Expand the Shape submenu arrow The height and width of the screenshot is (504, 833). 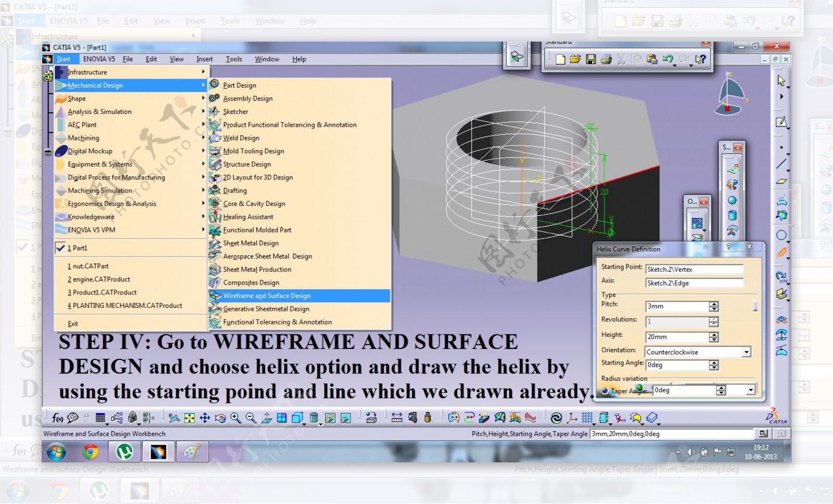204,98
